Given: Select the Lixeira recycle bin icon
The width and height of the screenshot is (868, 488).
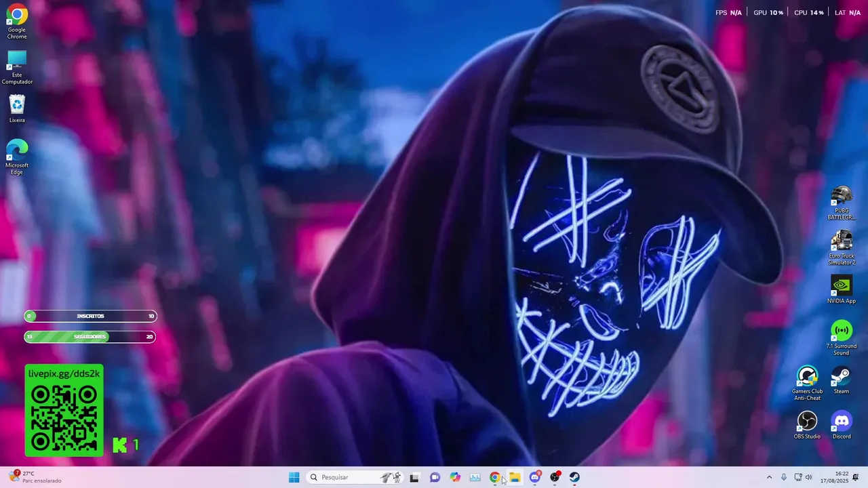Looking at the screenshot, I should tap(17, 109).
